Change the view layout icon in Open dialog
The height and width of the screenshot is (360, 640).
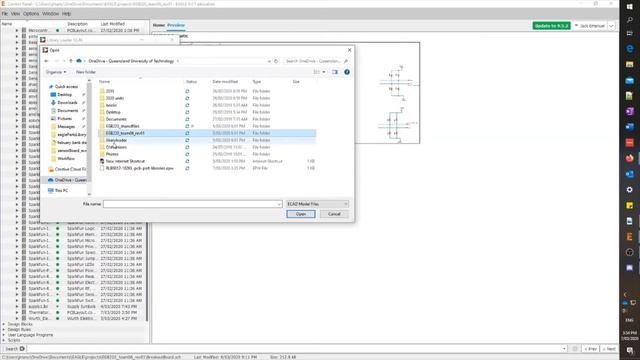[x=316, y=72]
